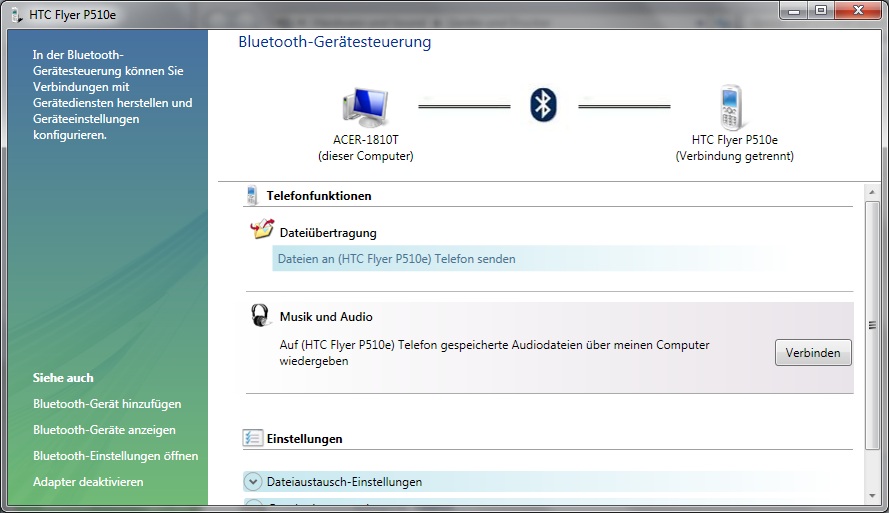
Task: Click the scrollbar up arrow
Action: coord(872,192)
